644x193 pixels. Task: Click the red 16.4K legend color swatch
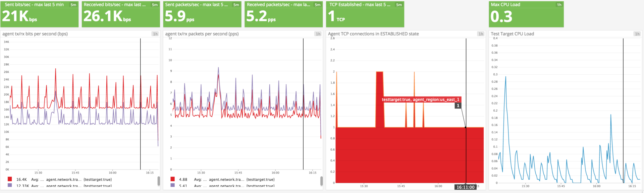(x=10, y=179)
